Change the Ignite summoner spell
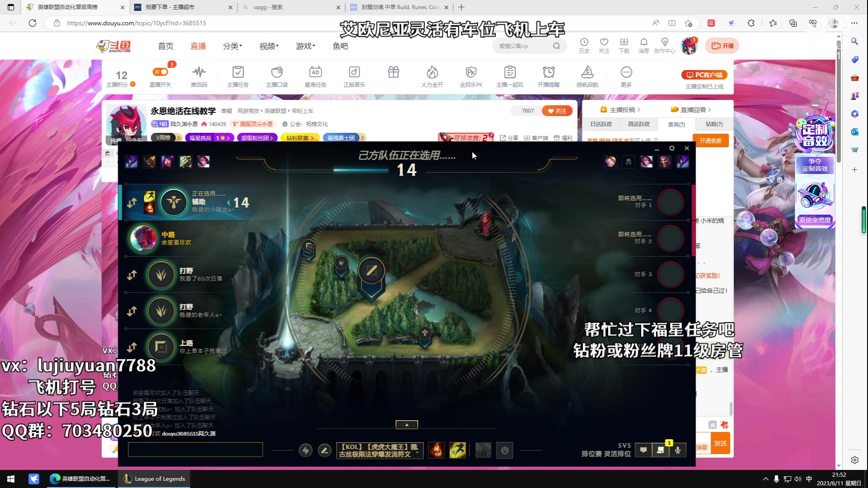 click(436, 450)
